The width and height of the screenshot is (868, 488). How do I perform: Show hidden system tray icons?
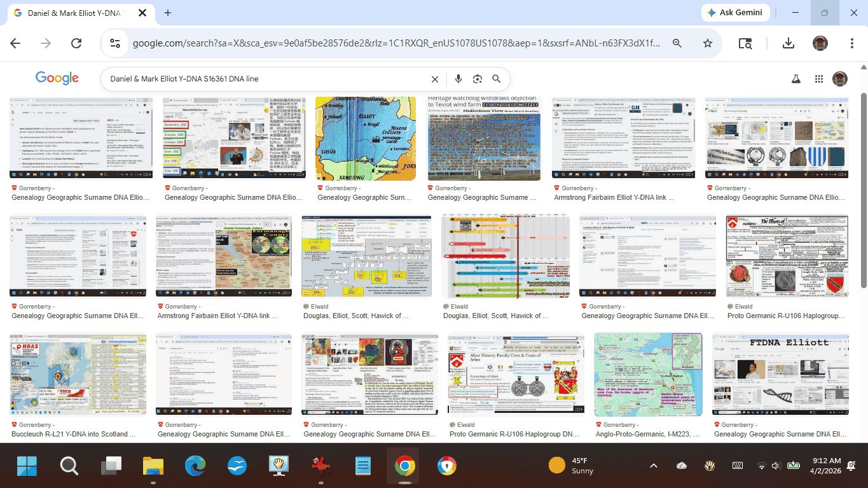[653, 466]
